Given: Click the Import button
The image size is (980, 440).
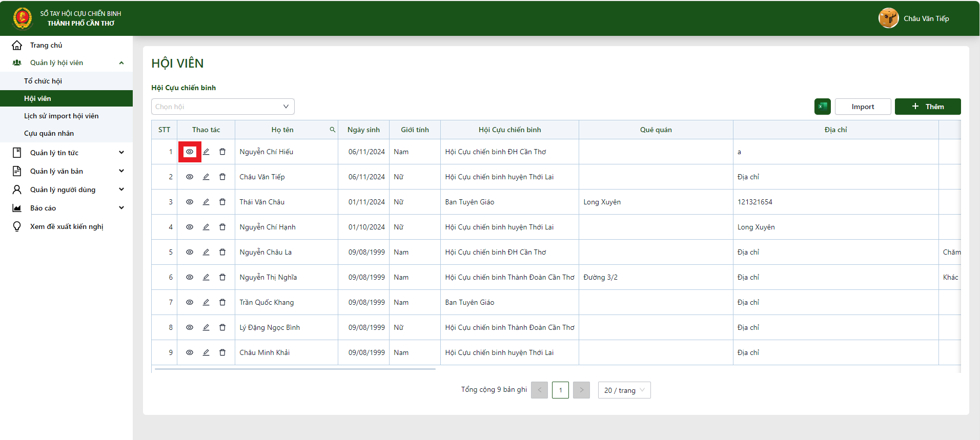Looking at the screenshot, I should (863, 107).
